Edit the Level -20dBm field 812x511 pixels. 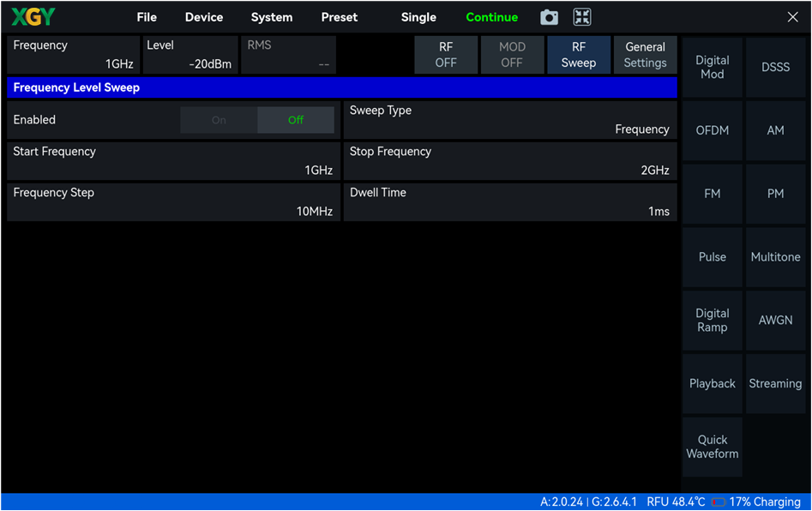(x=190, y=55)
